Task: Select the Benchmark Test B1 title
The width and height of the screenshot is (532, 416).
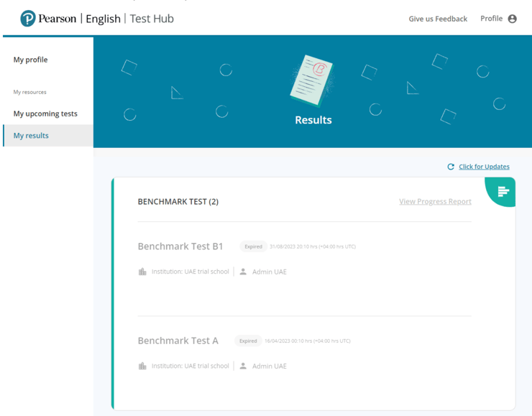Action: (180, 246)
